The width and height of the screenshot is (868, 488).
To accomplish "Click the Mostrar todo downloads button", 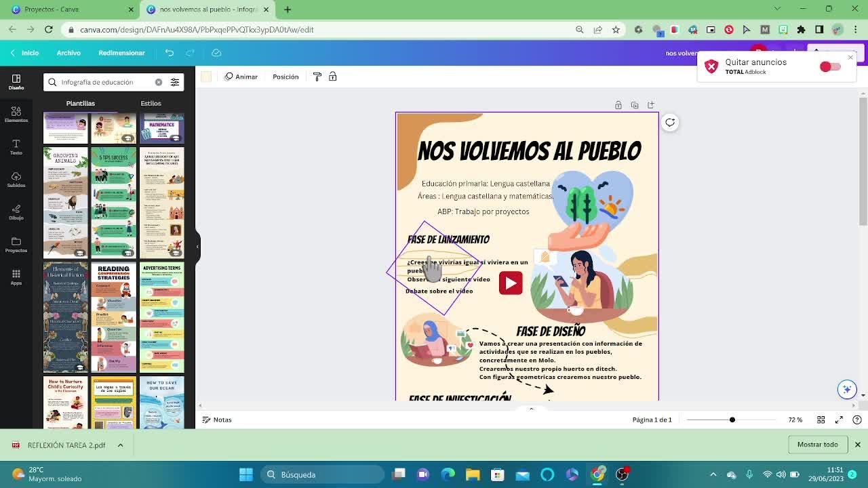I will 817,445.
